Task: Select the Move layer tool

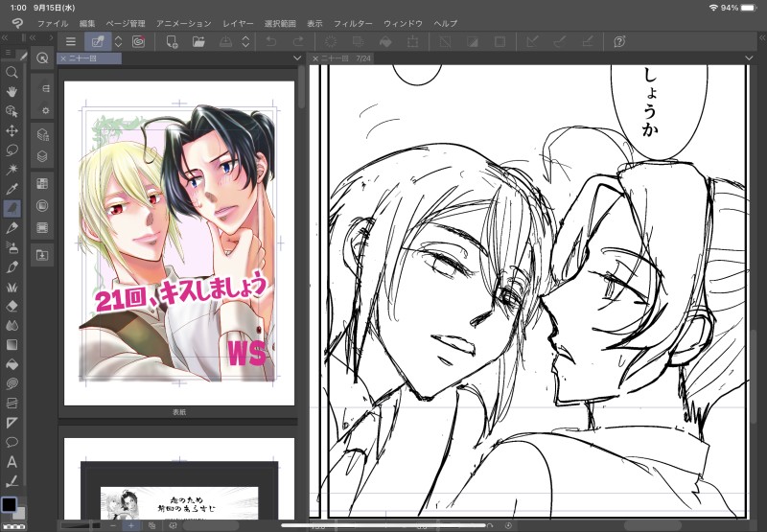Action: [x=12, y=130]
